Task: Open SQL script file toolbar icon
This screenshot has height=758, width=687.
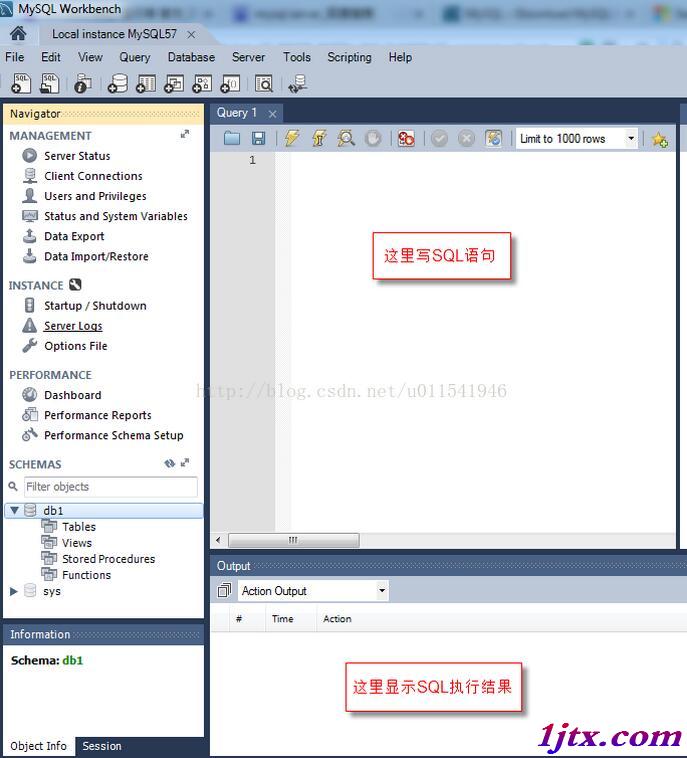Action: point(49,84)
